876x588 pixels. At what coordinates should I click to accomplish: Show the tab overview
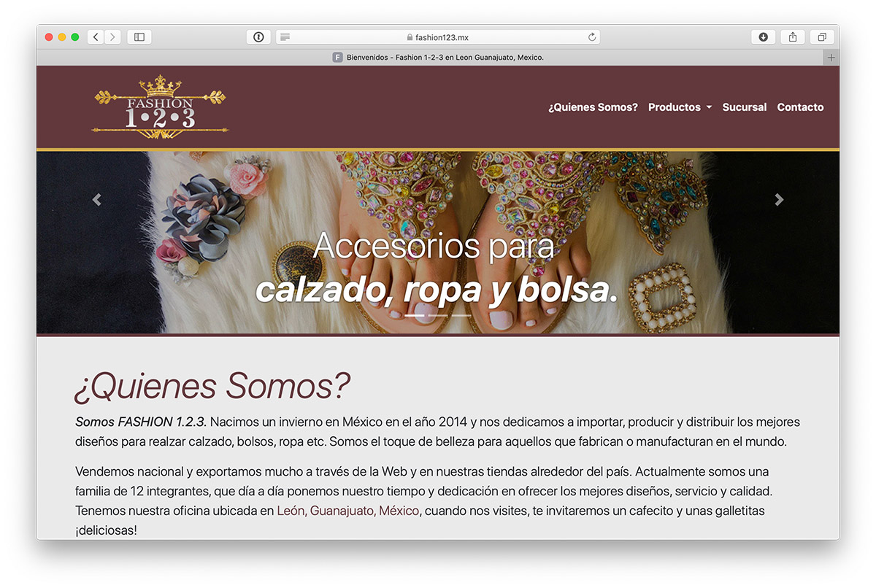pos(822,37)
